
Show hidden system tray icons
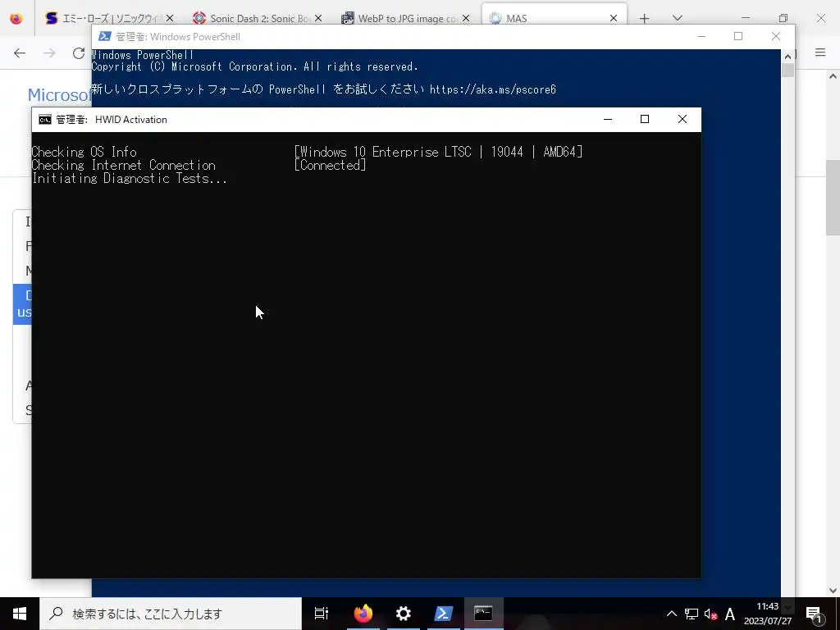tap(671, 614)
